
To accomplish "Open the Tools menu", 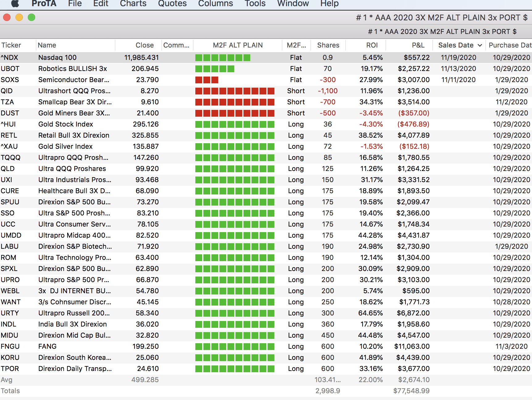I will (255, 3).
